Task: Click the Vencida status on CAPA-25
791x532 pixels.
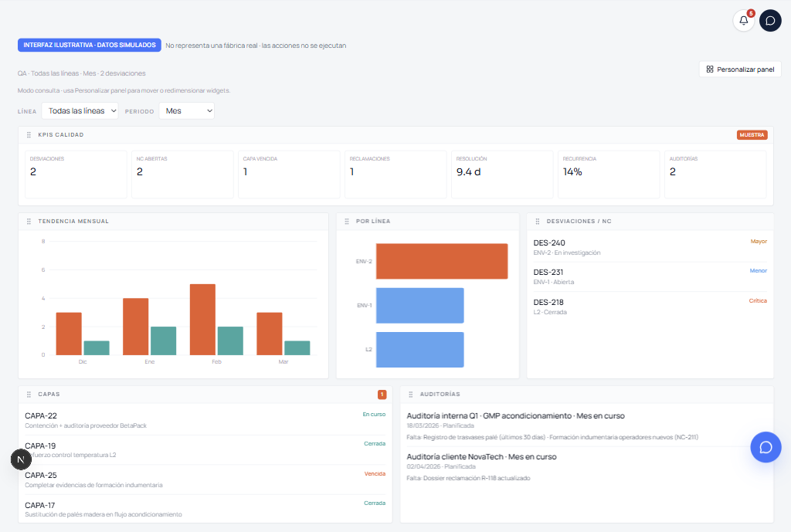Action: [x=375, y=474]
